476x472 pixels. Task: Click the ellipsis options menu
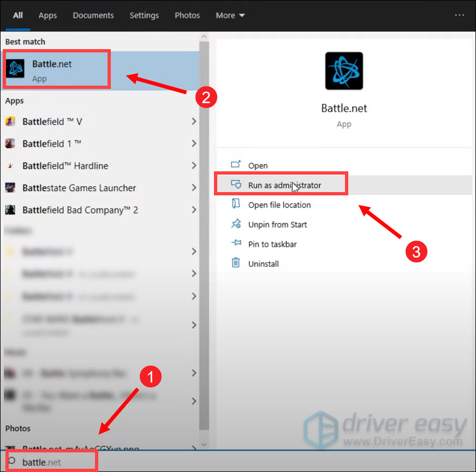pyautogui.click(x=459, y=15)
